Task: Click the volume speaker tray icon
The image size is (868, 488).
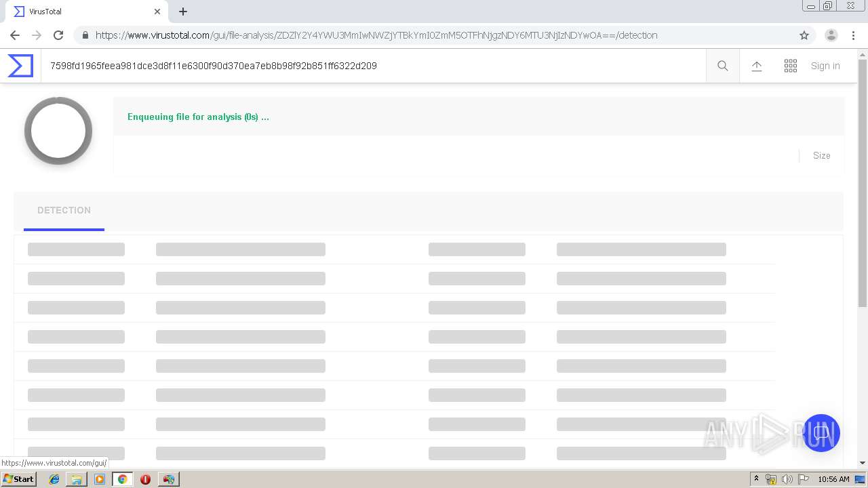Action: [787, 479]
